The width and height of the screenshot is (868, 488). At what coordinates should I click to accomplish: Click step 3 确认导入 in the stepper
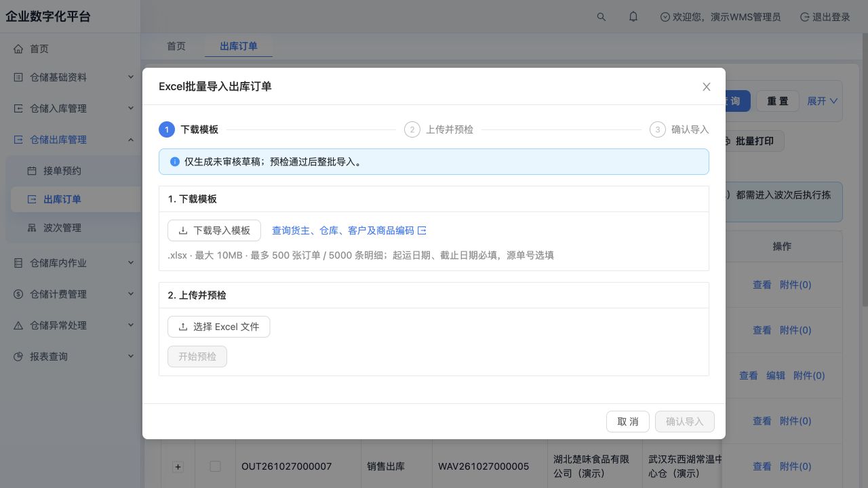(679, 129)
